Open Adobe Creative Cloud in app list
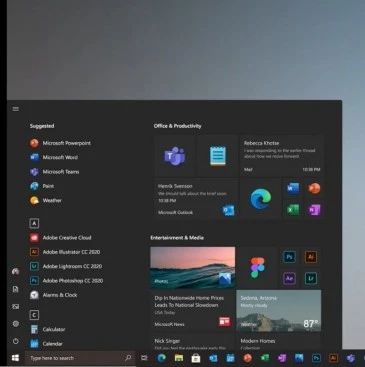Image resolution: width=365 pixels, height=367 pixels. pos(61,238)
